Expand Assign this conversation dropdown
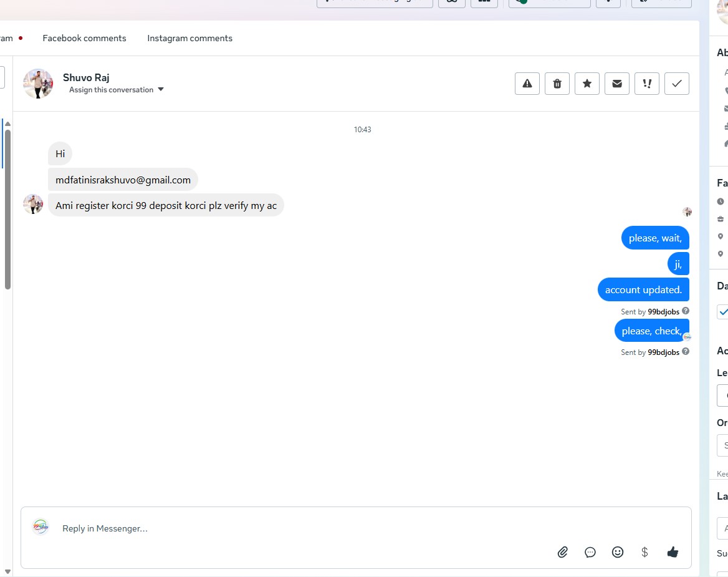The height and width of the screenshot is (577, 728). 116,90
